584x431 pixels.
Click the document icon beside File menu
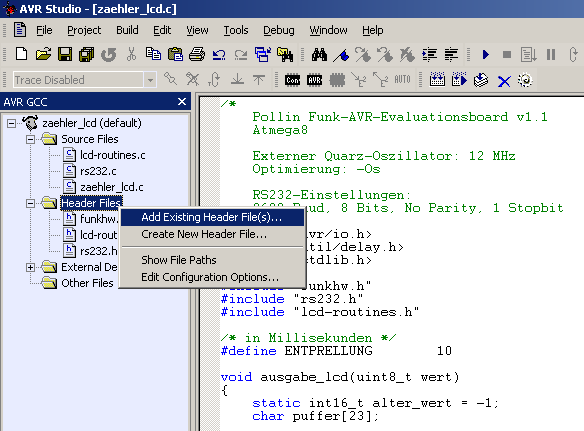click(20, 29)
